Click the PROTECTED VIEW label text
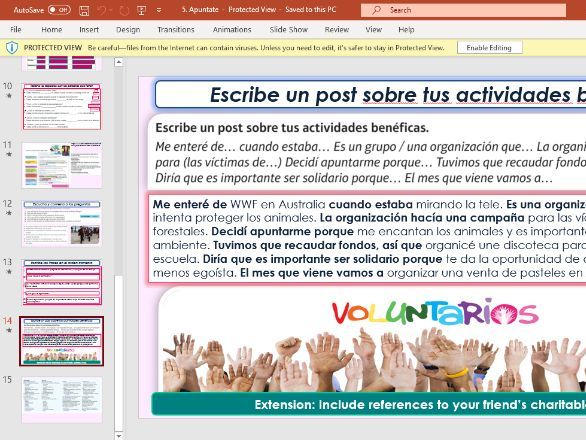 click(53, 47)
